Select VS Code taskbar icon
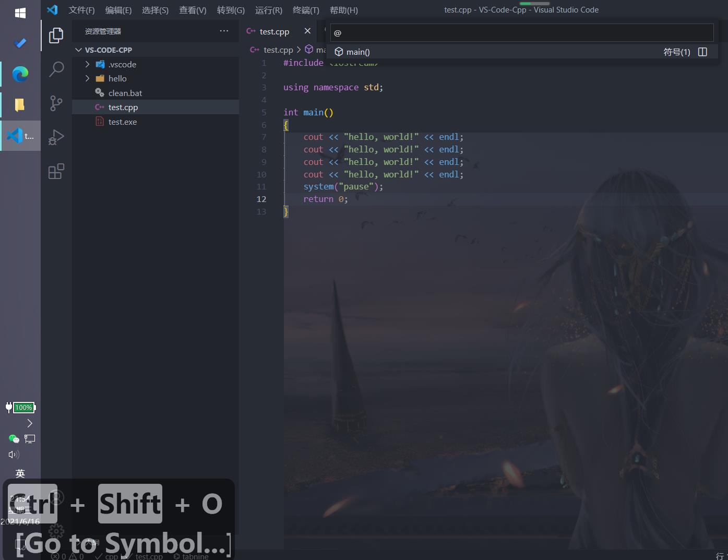Viewport: 728px width, 560px height. click(x=20, y=136)
